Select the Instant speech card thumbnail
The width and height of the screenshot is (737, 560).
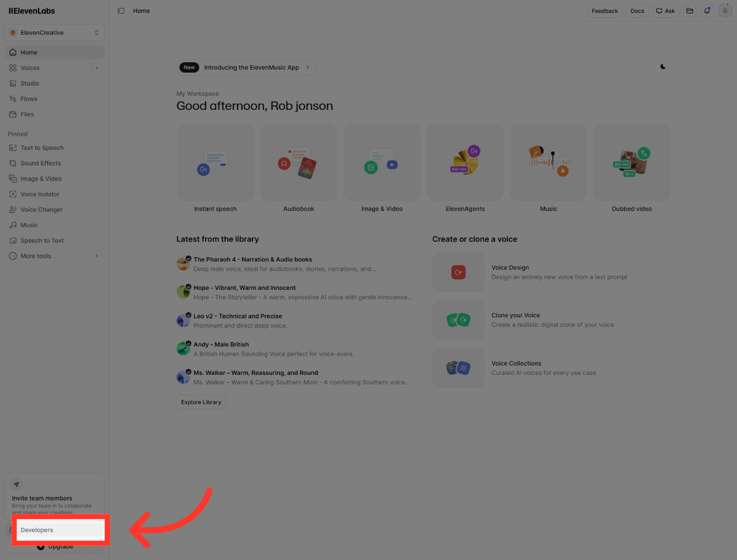(216, 162)
